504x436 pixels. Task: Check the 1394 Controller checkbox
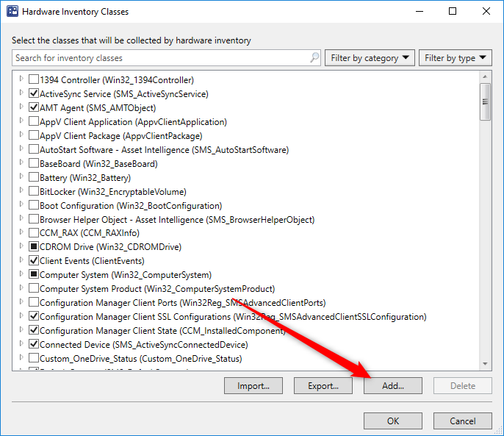pyautogui.click(x=34, y=79)
